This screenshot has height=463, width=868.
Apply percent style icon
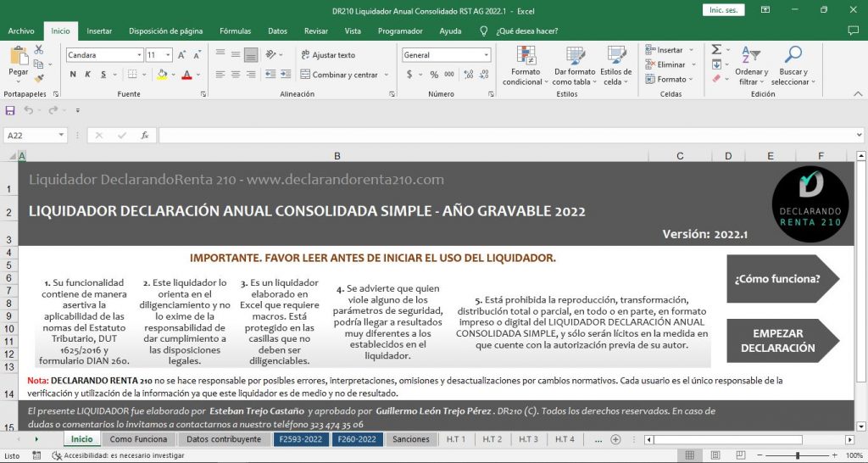[x=434, y=75]
